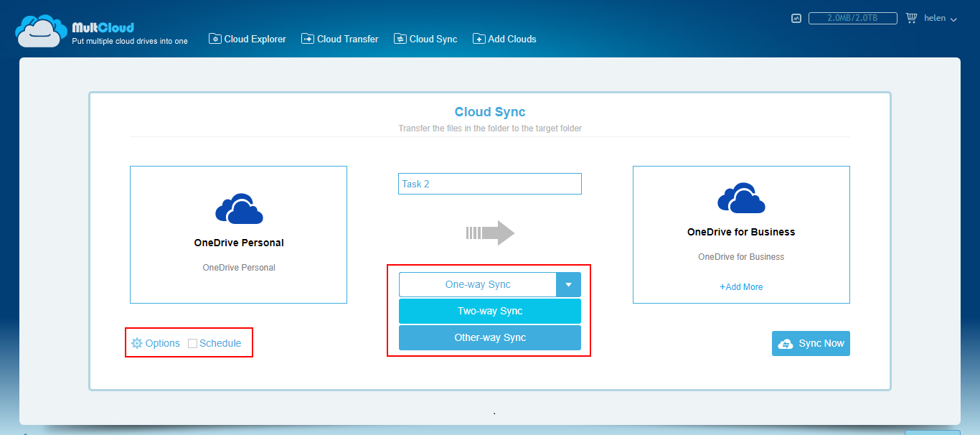This screenshot has width=980, height=435.
Task: Choose Two-way Sync option
Action: (x=490, y=311)
